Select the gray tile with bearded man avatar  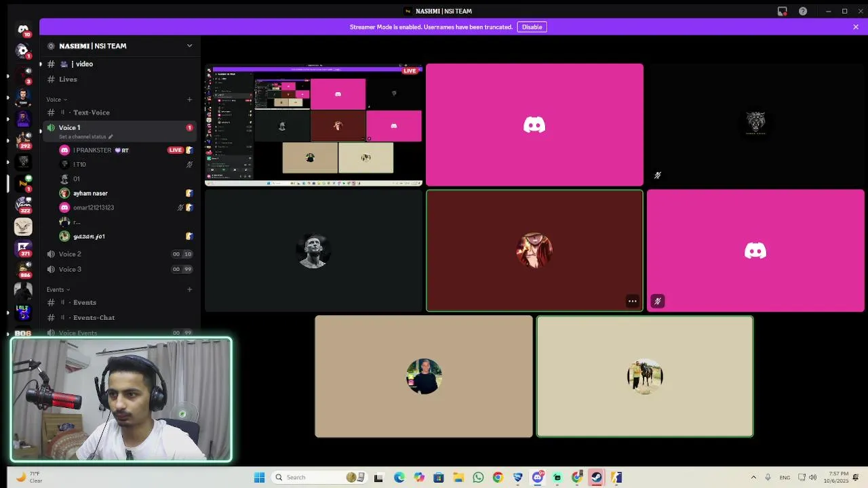[313, 251]
